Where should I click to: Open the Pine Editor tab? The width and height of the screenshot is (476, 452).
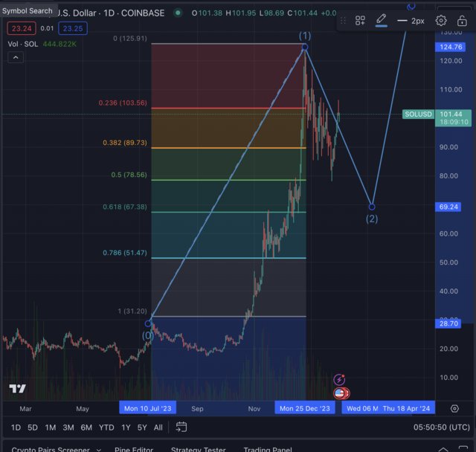[x=134, y=449]
